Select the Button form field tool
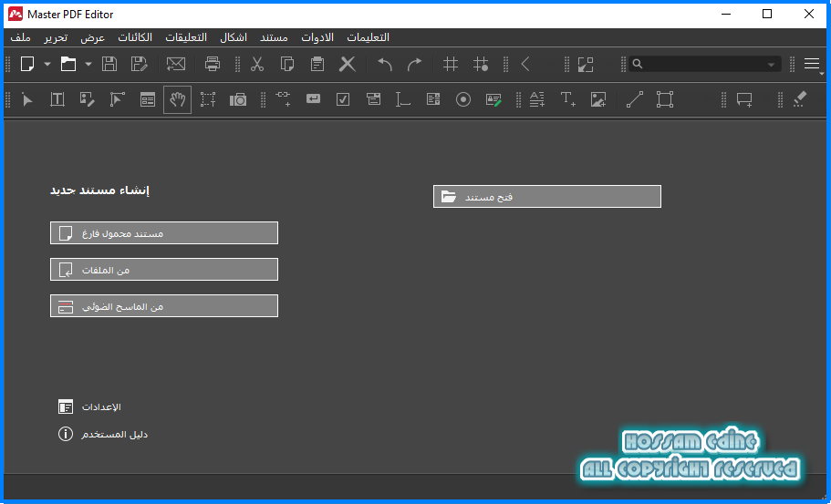The width and height of the screenshot is (831, 504). pyautogui.click(x=313, y=99)
